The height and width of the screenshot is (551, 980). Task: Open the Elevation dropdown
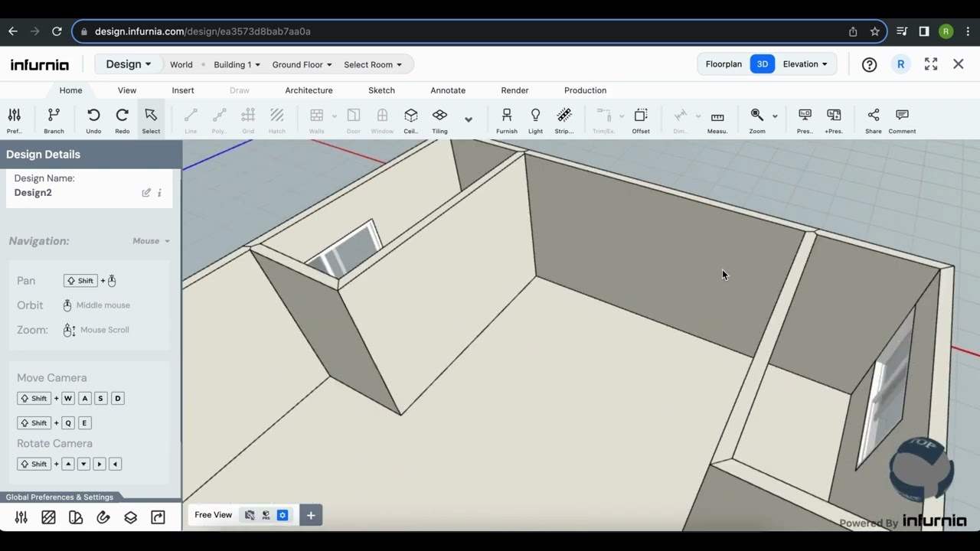pos(805,64)
